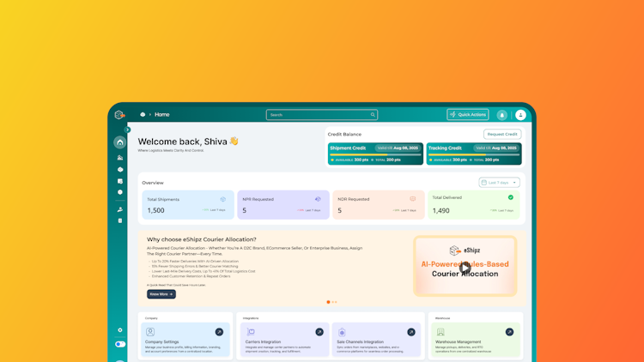Click the Sale Channels Integration title
644x362 pixels.
point(360,342)
